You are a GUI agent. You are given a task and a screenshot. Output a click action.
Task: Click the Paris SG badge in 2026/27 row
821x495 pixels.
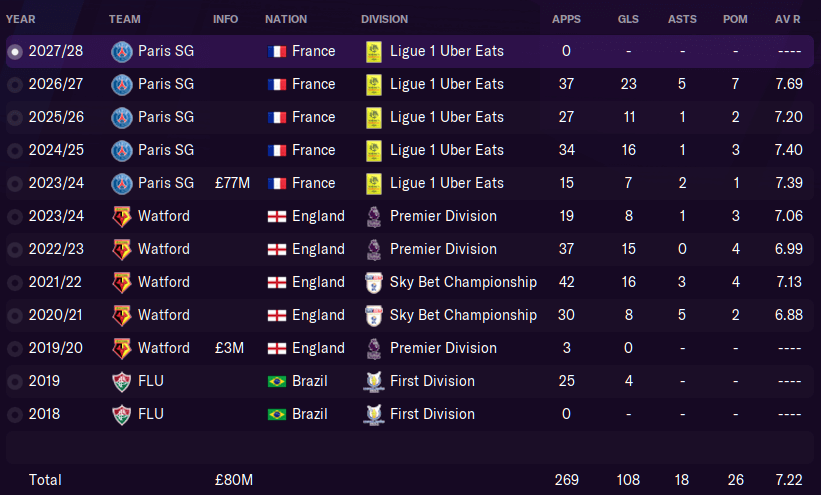pyautogui.click(x=121, y=84)
